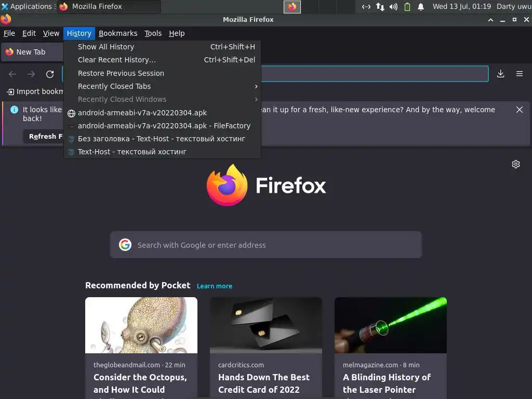Image resolution: width=532 pixels, height=399 pixels.
Task: Click Refresh Firefox button
Action: click(x=44, y=137)
